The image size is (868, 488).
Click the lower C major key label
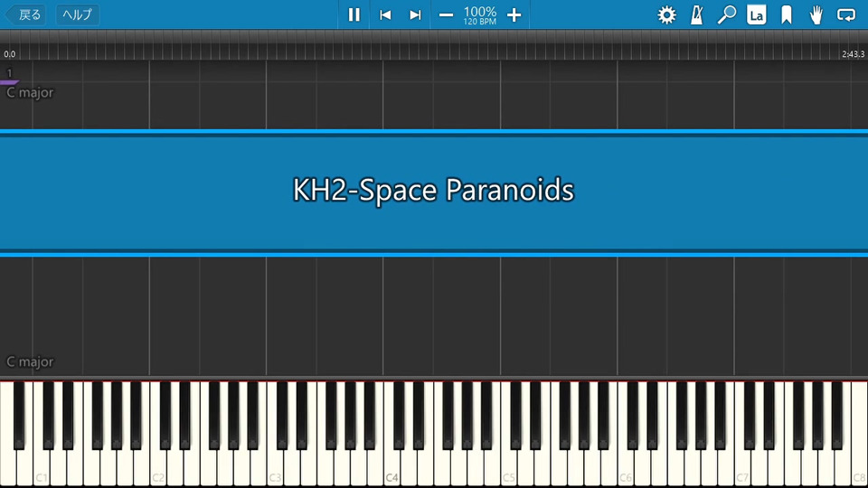click(x=30, y=361)
